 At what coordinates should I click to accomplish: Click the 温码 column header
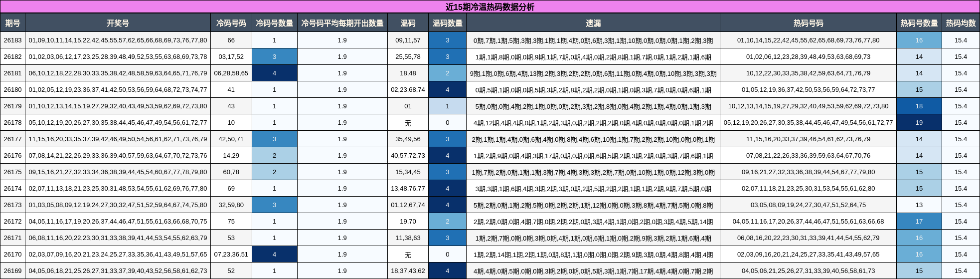coord(408,23)
